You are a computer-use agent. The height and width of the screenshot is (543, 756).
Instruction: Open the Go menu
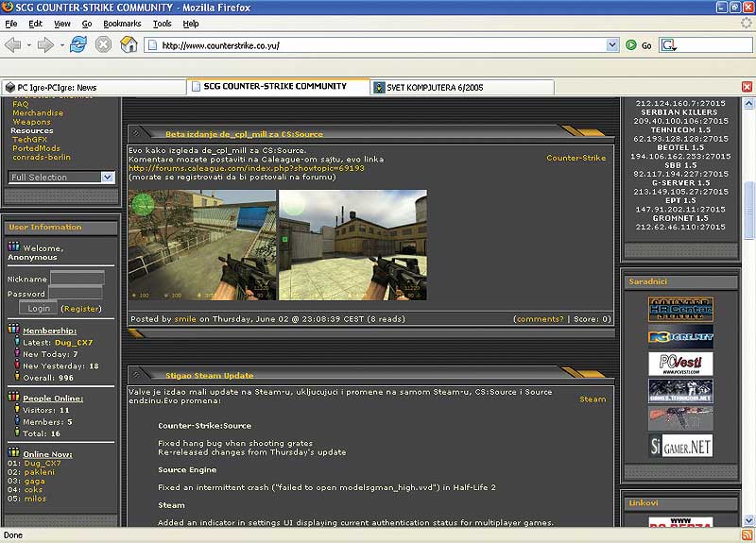87,24
